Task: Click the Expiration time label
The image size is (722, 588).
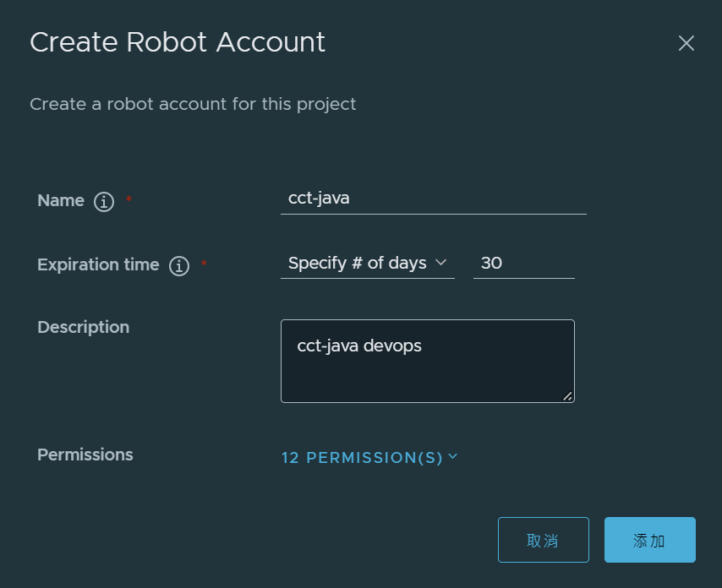Action: [x=98, y=265]
